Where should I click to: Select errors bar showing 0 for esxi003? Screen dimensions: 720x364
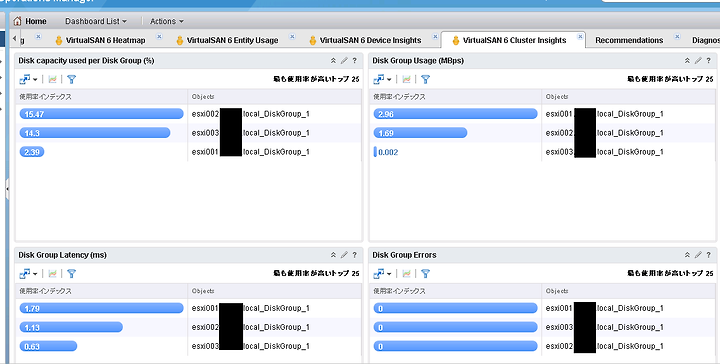[x=456, y=327]
